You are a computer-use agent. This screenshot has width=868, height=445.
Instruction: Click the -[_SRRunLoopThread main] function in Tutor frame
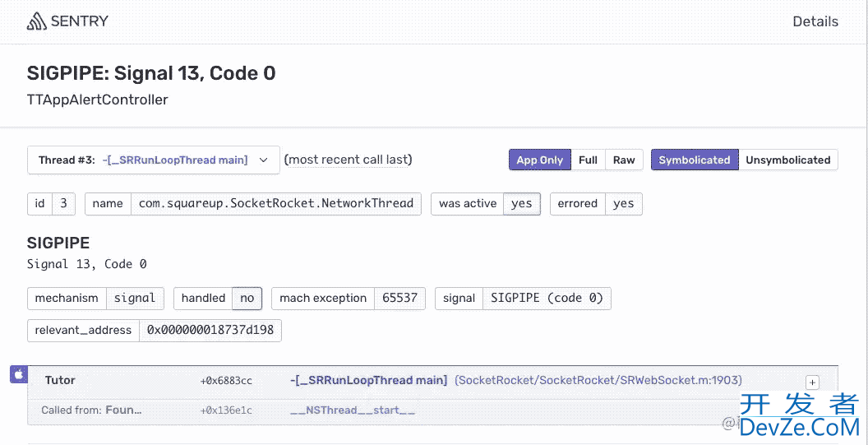click(369, 380)
